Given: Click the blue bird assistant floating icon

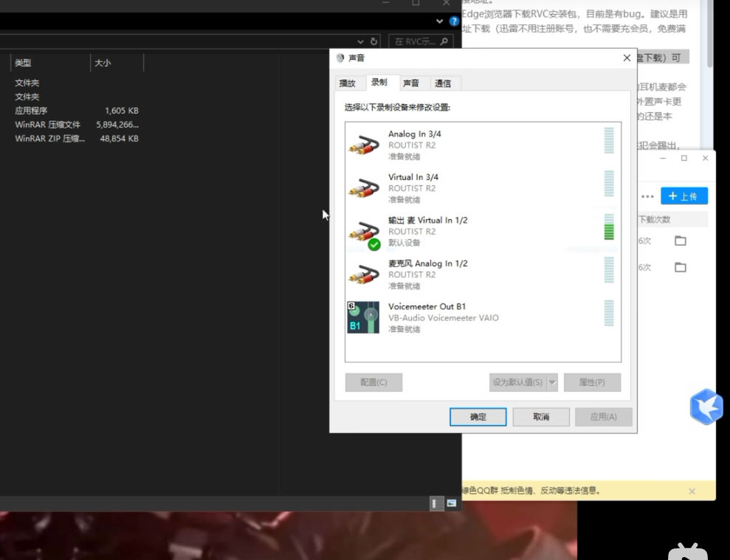Looking at the screenshot, I should pos(706,407).
